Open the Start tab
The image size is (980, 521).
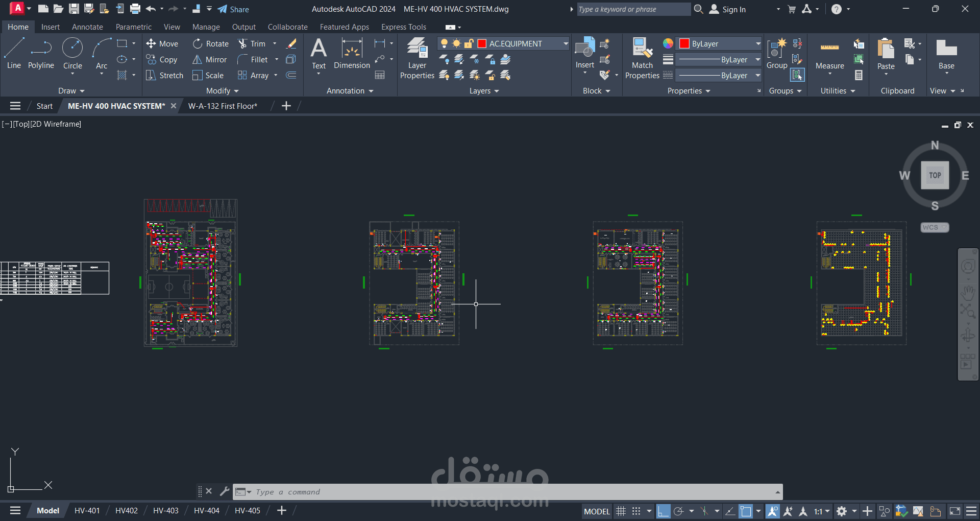coord(44,106)
